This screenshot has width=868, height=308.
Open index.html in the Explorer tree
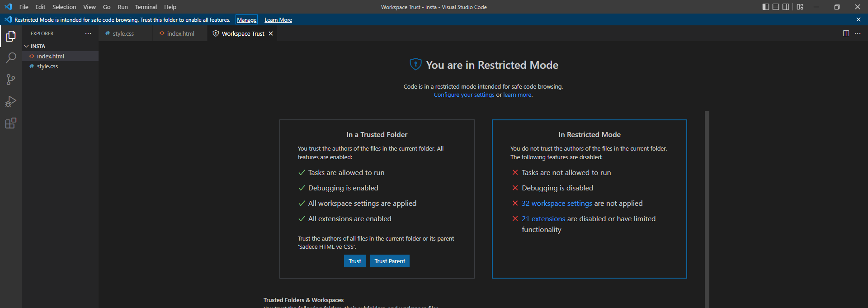click(x=51, y=56)
